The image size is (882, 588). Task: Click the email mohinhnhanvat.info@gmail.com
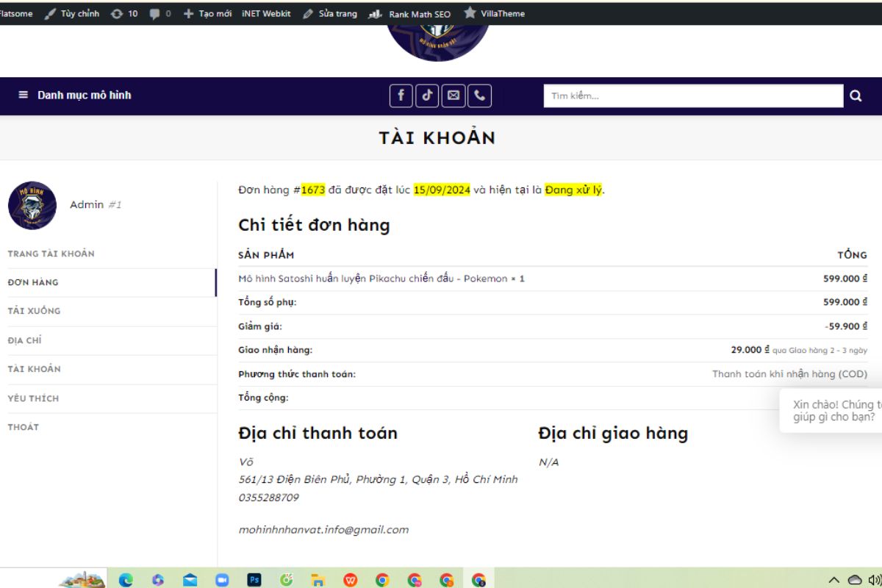click(x=323, y=530)
